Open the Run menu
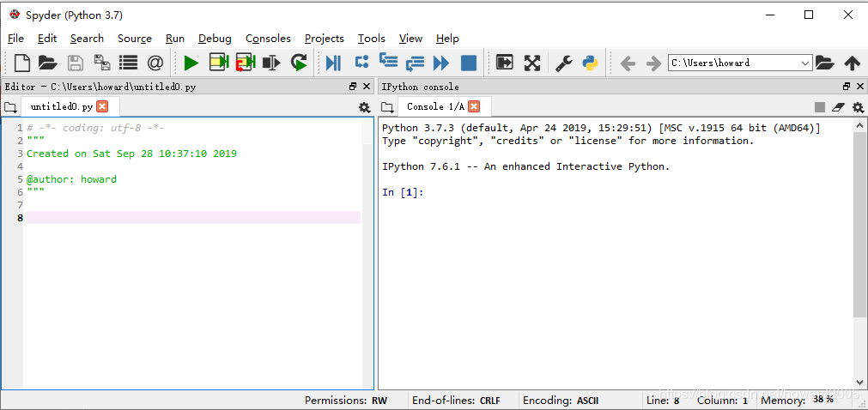868x410 pixels. pyautogui.click(x=175, y=39)
